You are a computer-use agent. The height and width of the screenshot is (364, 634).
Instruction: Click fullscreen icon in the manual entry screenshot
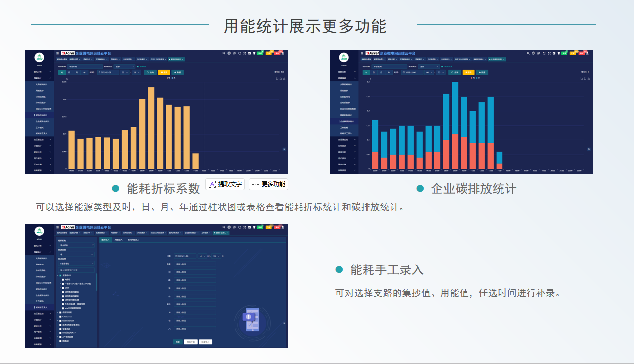pos(244,227)
